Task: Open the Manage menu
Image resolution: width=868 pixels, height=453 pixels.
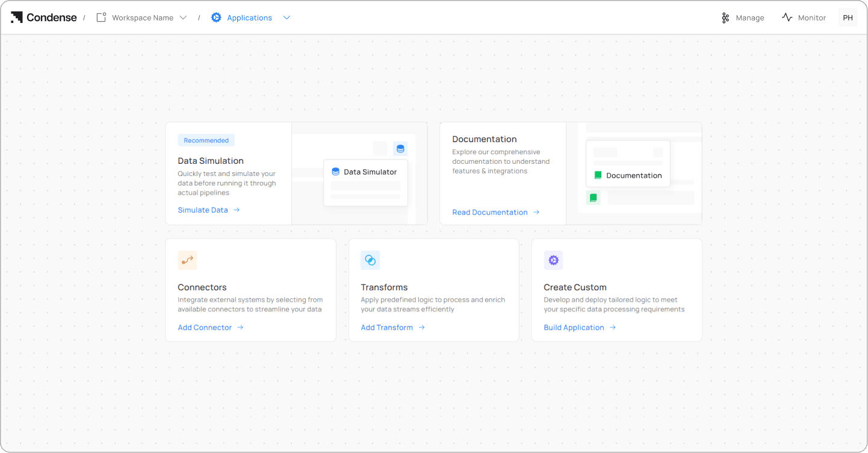Action: 743,18
